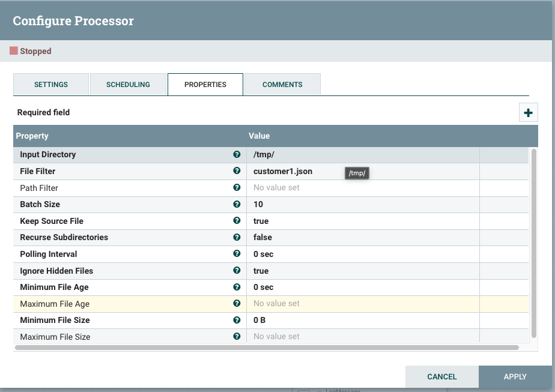Open help for Input Directory property
Viewport: 555px width, 392px height.
tap(237, 154)
